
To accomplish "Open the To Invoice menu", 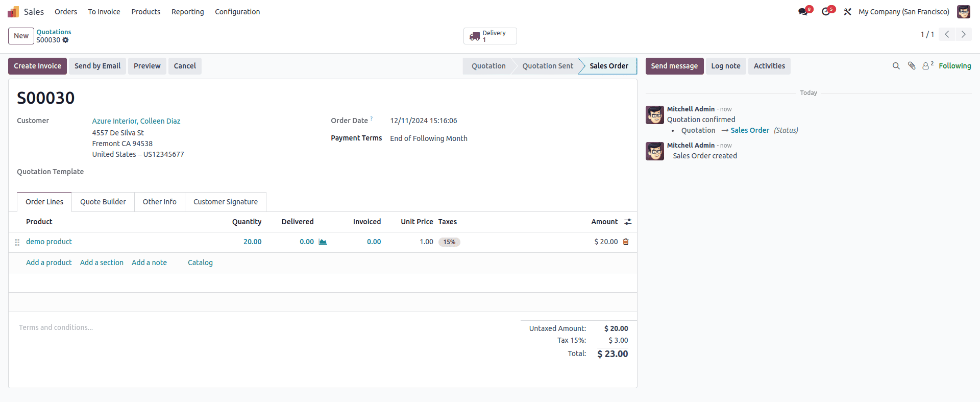I will [104, 12].
